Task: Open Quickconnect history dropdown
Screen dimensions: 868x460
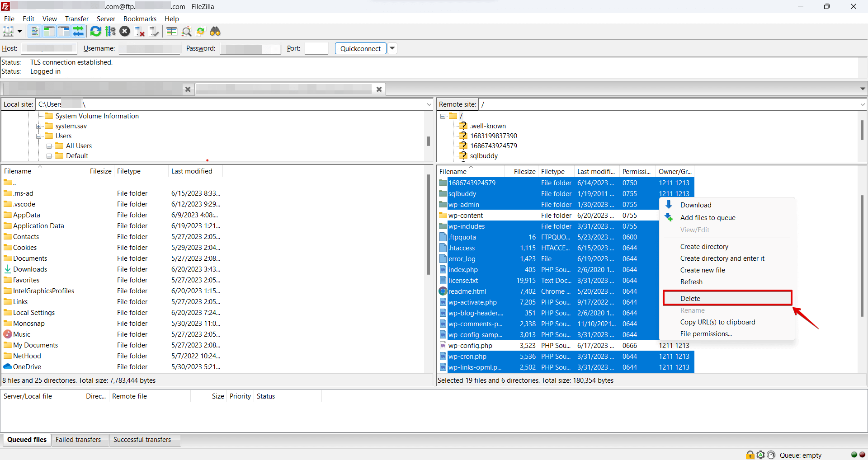Action: [x=392, y=48]
